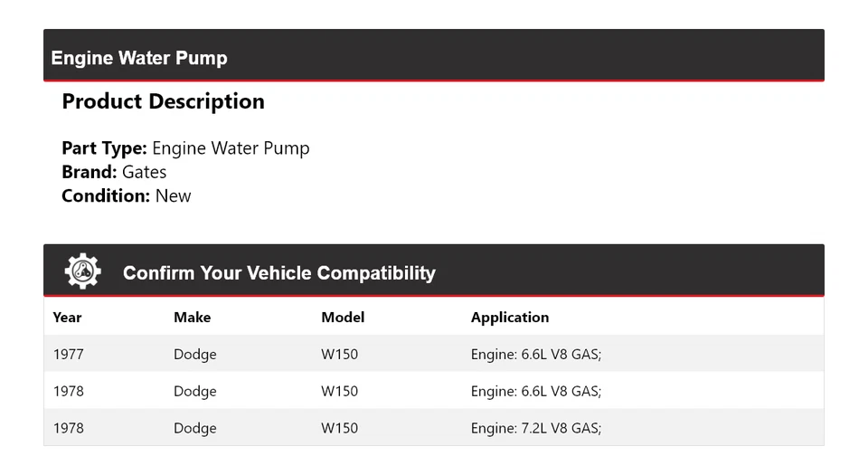This screenshot has width=868, height=475.
Task: Click the Make column header
Action: (192, 318)
